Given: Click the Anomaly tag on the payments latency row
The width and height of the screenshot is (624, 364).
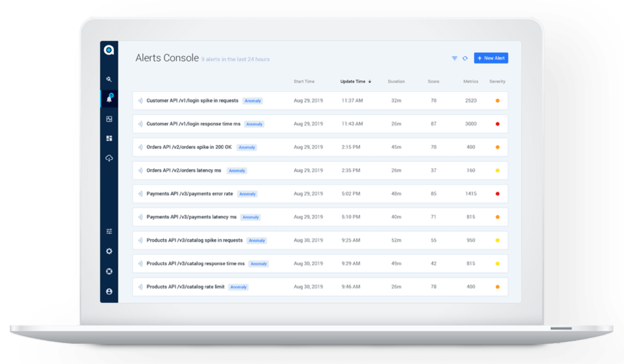Looking at the screenshot, I should 250,217.
